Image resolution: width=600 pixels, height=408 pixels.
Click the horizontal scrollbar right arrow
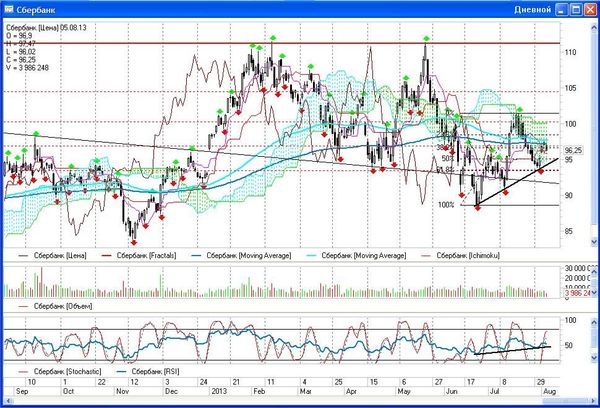point(593,401)
